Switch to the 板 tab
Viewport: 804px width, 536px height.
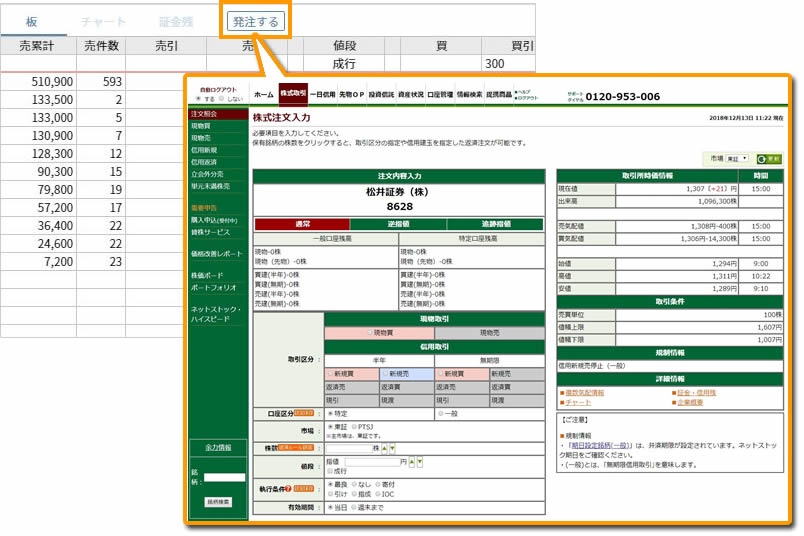32,22
